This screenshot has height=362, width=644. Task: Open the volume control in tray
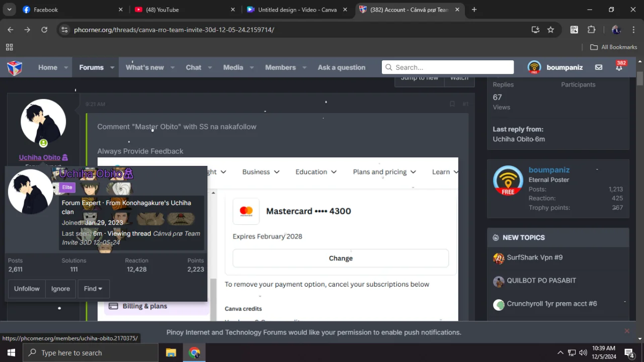(583, 352)
